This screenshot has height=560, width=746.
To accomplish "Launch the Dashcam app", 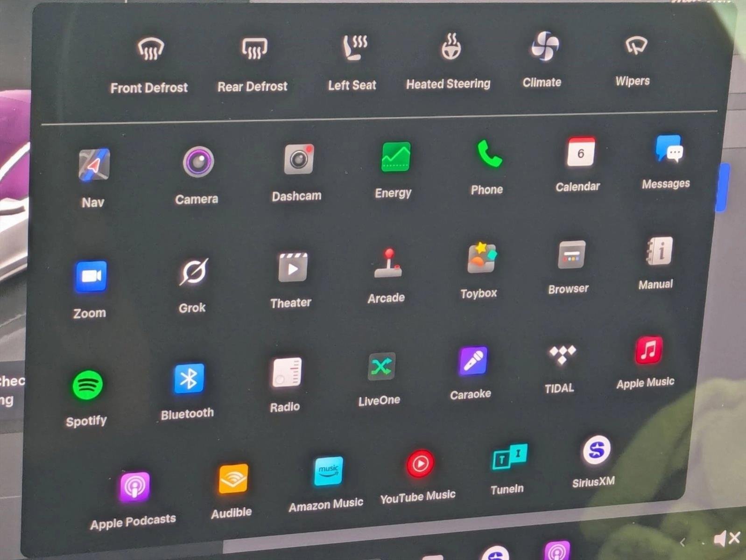I will [298, 159].
